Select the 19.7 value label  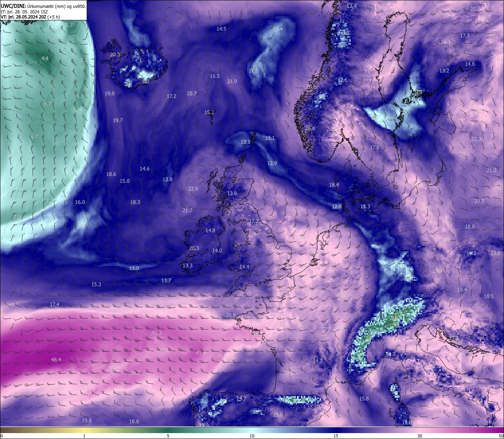[x=118, y=120]
